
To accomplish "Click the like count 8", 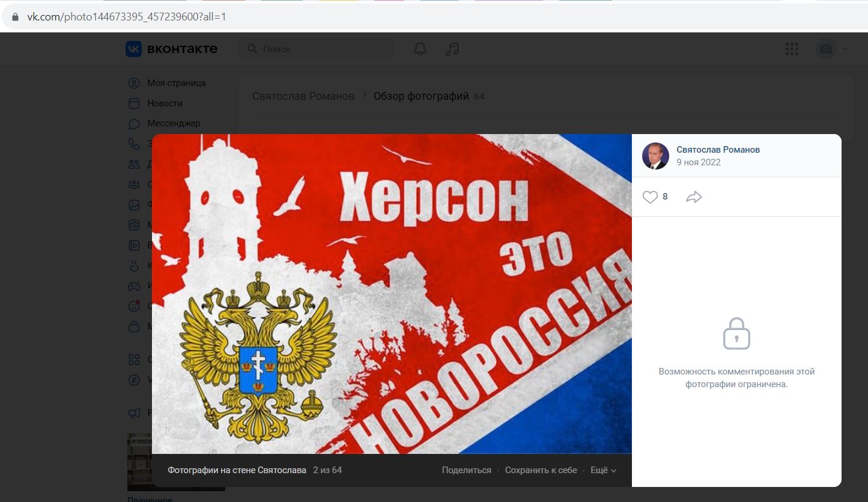I will point(665,197).
